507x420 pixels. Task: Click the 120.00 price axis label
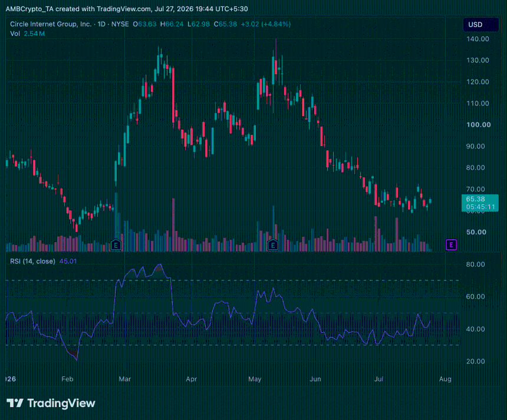tap(478, 82)
